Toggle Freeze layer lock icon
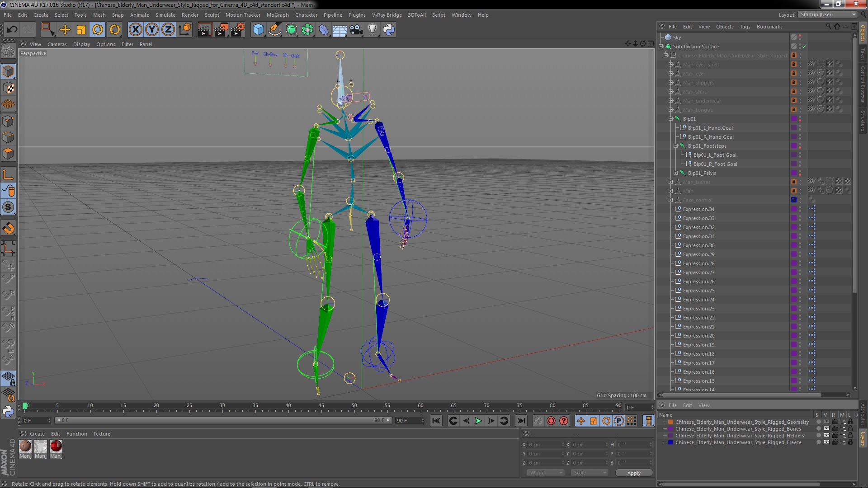 click(850, 442)
